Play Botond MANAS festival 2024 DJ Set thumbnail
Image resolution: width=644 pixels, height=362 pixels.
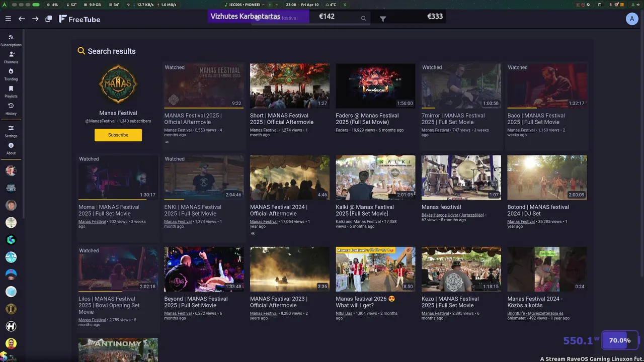point(547,177)
